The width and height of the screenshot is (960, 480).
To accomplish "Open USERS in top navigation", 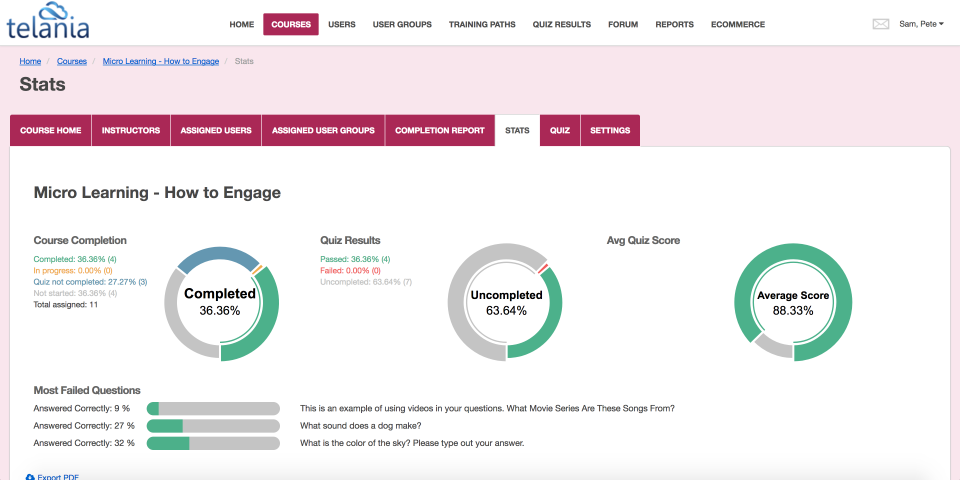I will pos(342,24).
